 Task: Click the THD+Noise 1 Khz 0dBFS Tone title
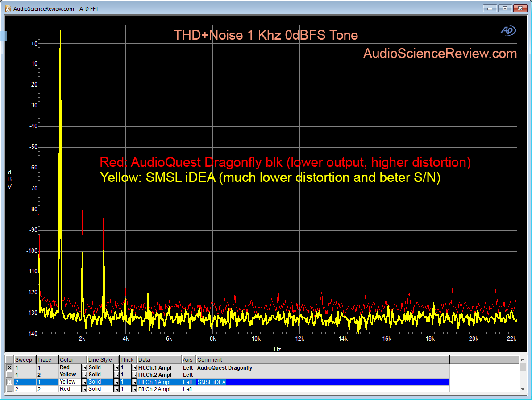click(x=266, y=35)
